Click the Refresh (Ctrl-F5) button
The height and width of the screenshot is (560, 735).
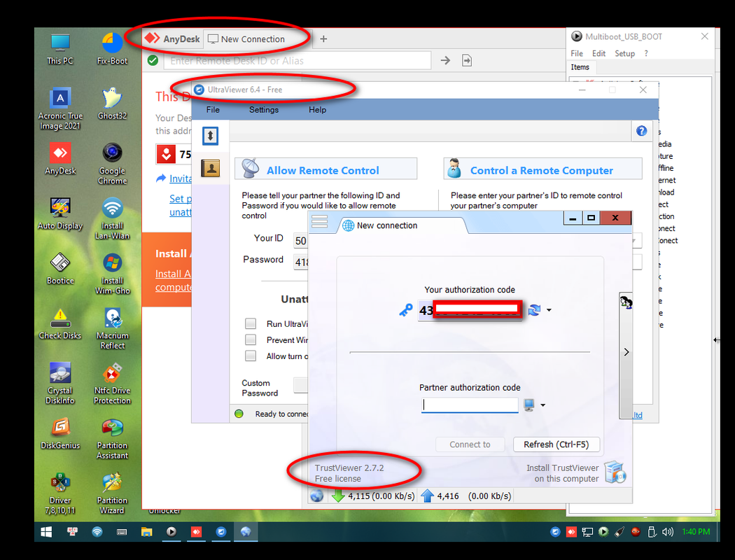pos(556,444)
